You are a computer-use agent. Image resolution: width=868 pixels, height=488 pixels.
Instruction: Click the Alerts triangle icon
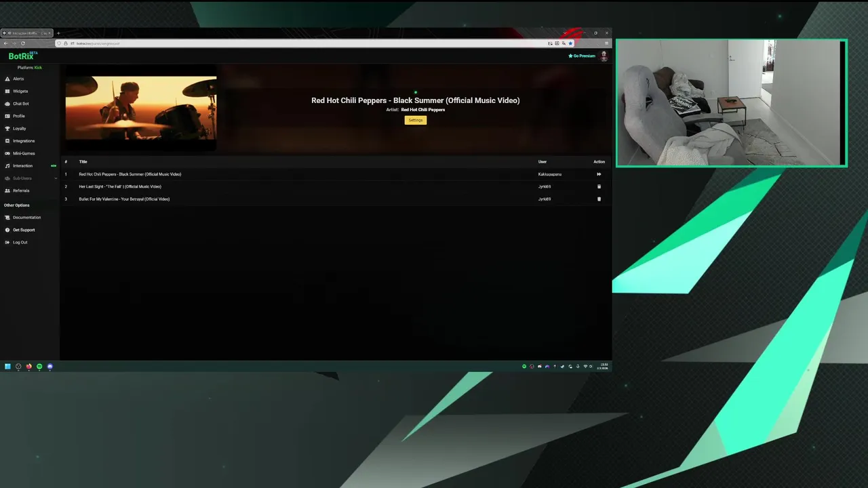(x=7, y=79)
